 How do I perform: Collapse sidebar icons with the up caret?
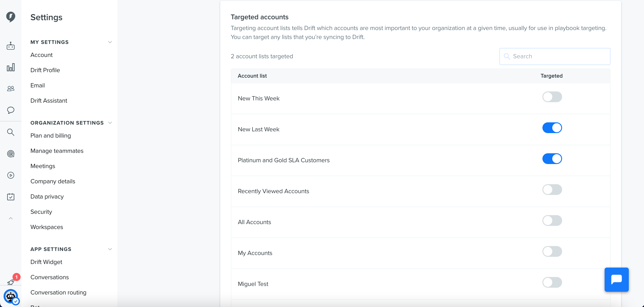pos(11,218)
